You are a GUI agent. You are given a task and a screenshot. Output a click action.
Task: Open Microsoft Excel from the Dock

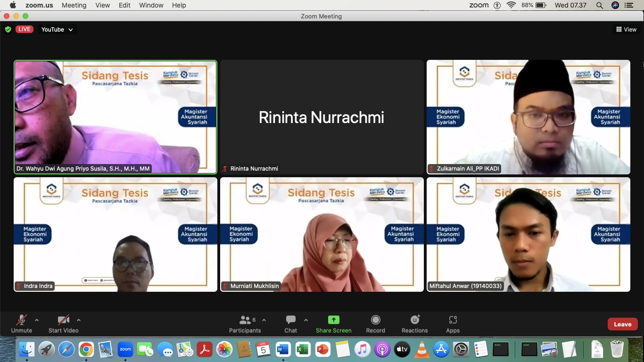coord(303,349)
